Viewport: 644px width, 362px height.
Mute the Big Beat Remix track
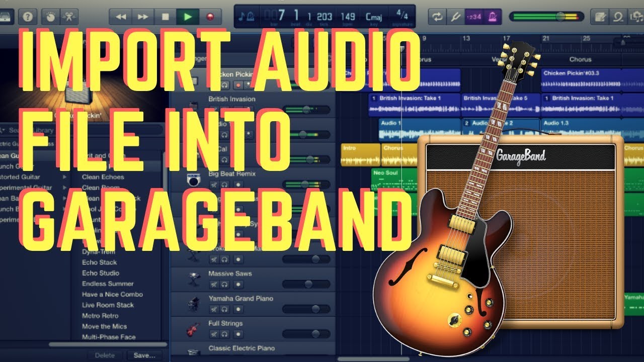[214, 185]
